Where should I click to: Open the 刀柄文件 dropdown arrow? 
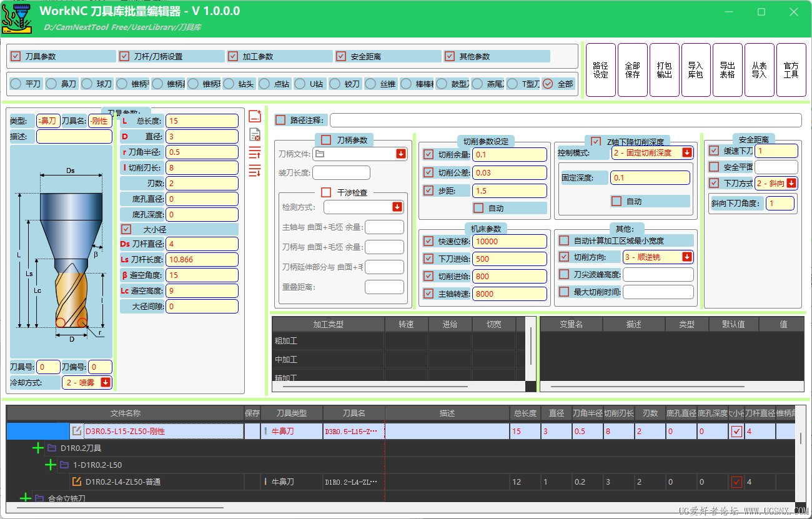coord(400,154)
